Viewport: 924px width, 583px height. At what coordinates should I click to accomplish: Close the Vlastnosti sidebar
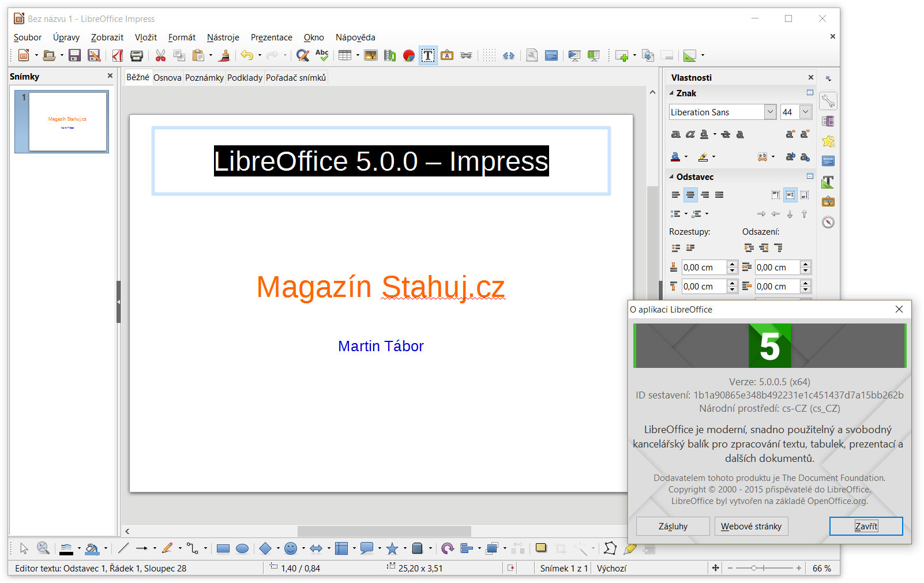coord(810,77)
